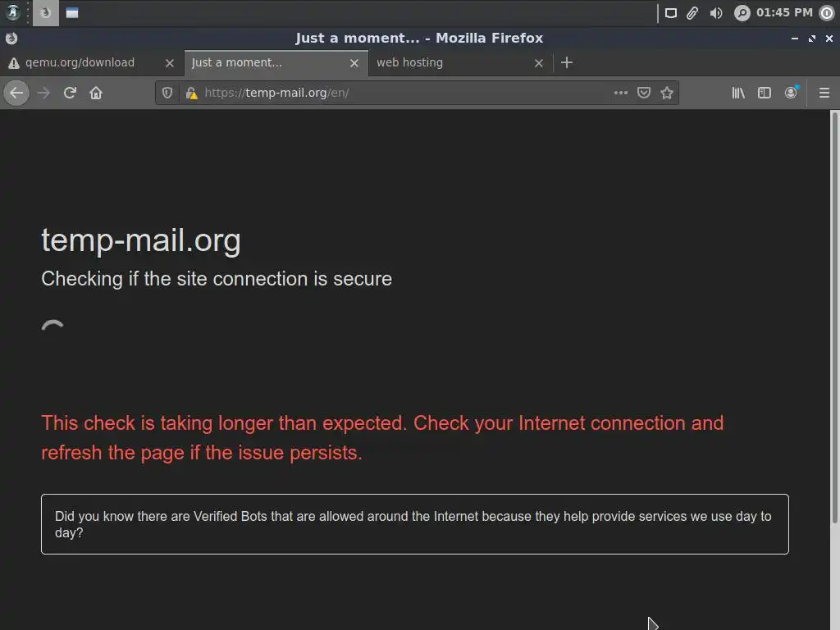
Task: Click the red check taking longer warning
Action: point(382,438)
